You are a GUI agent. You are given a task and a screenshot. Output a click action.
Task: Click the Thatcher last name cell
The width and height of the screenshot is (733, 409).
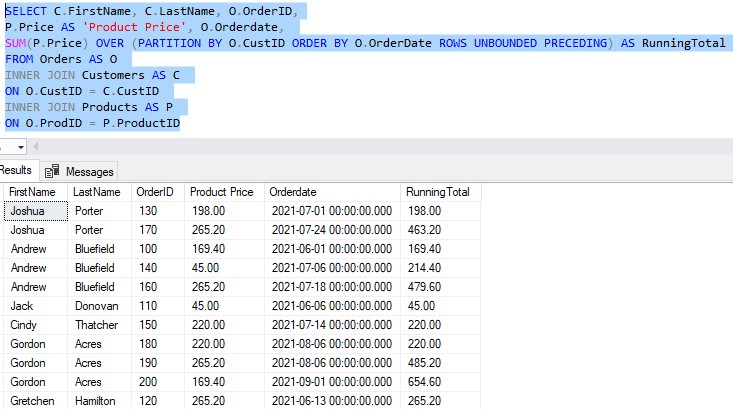click(x=100, y=325)
